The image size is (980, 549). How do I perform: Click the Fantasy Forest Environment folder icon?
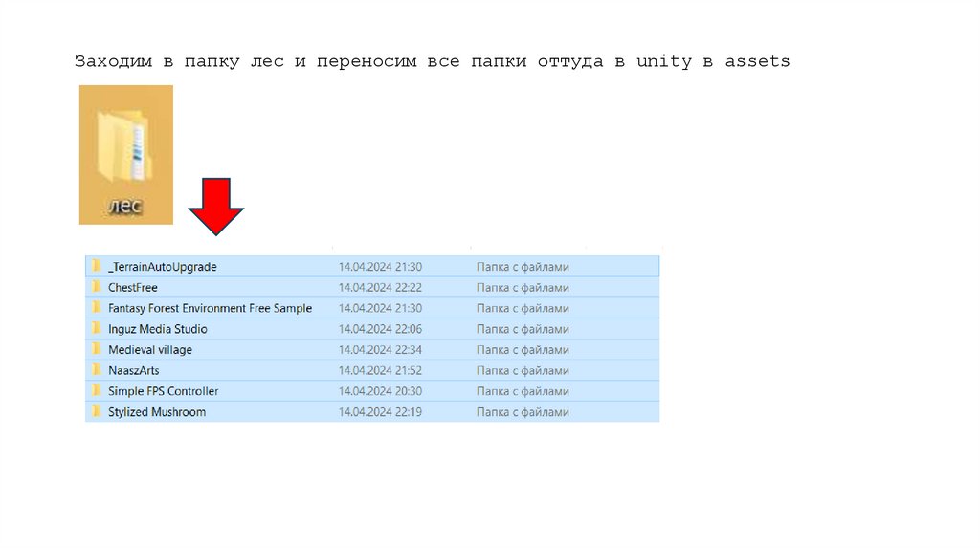pyautogui.click(x=97, y=307)
